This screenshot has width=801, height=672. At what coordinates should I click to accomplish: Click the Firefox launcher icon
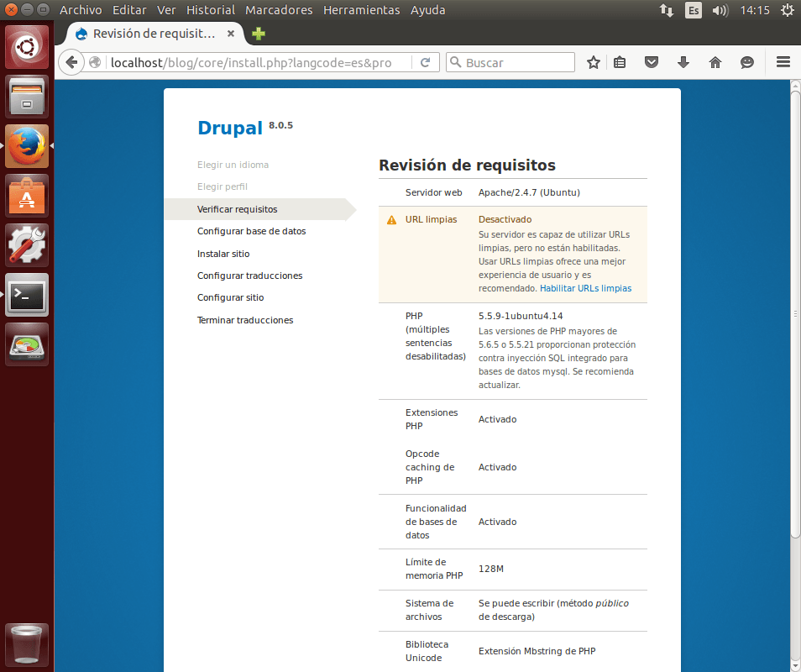coord(27,146)
